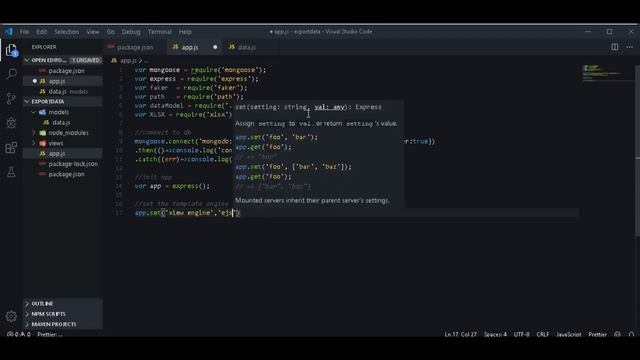The width and height of the screenshot is (640, 360).
Task: Click the Spaces: 4 indentation status
Action: point(495,334)
